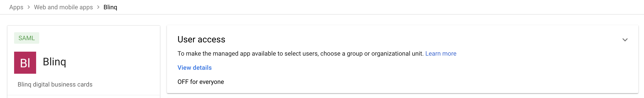Viewport: 644px width, 98px height.
Task: Click the Blinq app title
Action: [x=54, y=62]
